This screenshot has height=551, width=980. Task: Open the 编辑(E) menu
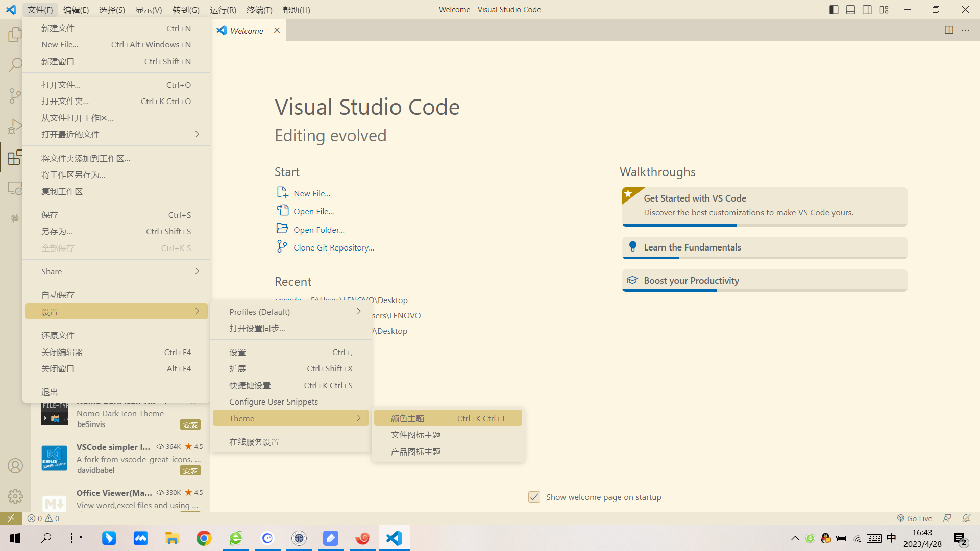76,10
